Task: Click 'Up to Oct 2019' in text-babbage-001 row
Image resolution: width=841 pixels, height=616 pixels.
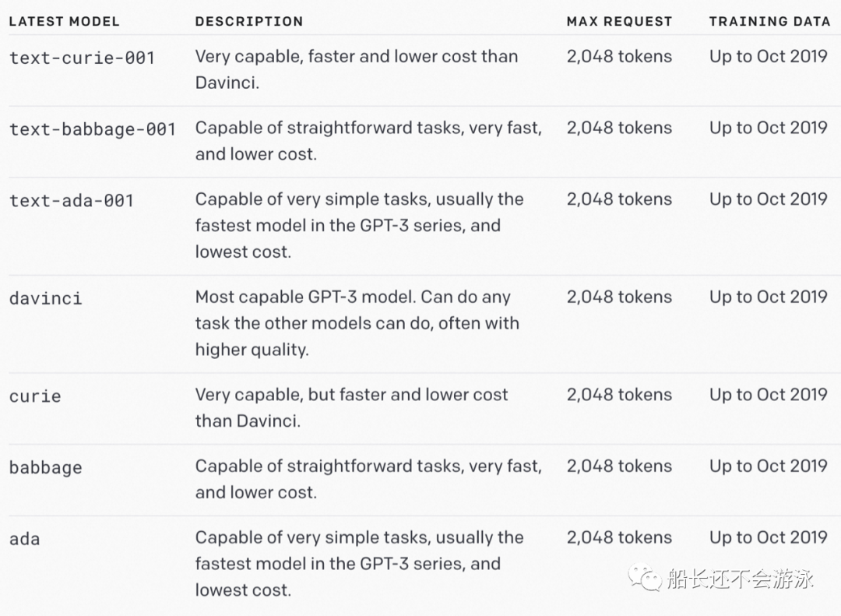Action: point(769,128)
